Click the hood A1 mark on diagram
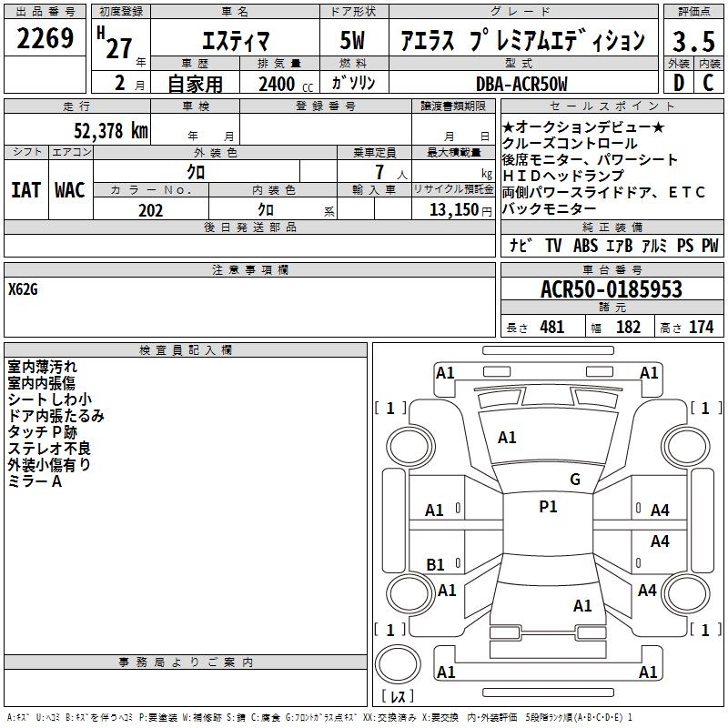Viewport: 728px width, 728px height. [507, 438]
